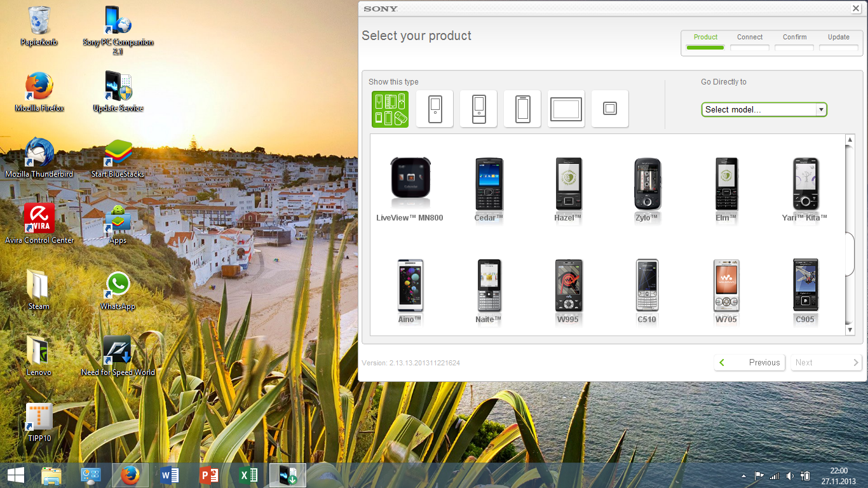Open the Action Center flag icon
The height and width of the screenshot is (488, 868).
point(759,475)
